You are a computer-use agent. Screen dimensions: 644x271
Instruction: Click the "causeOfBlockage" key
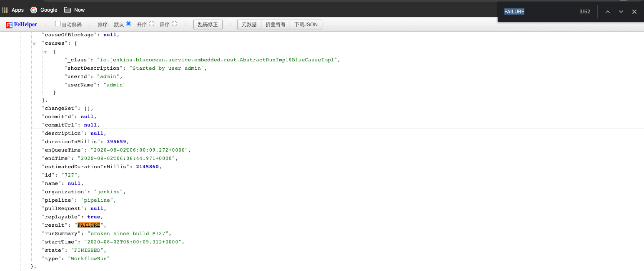tap(70, 35)
